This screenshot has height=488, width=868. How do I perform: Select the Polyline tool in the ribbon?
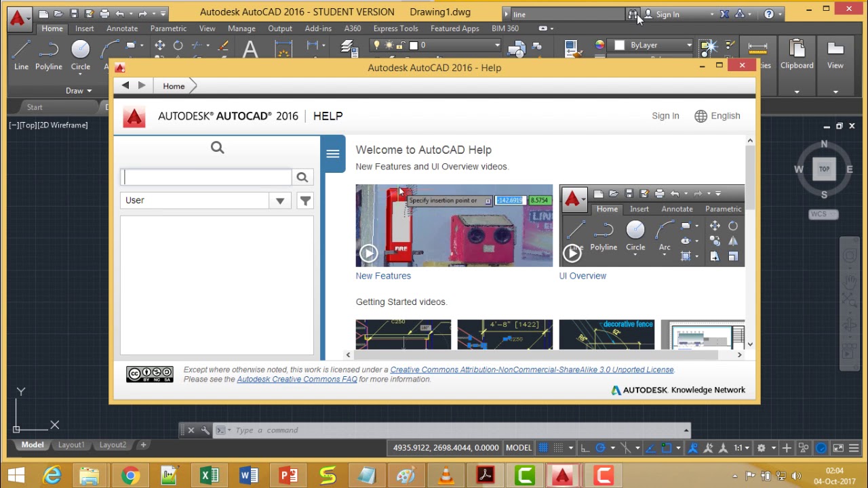tap(49, 54)
